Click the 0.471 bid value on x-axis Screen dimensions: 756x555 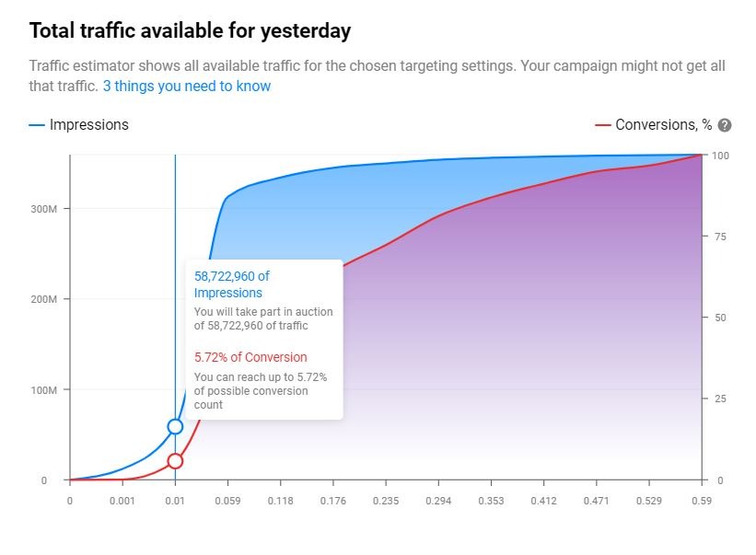pyautogui.click(x=596, y=502)
